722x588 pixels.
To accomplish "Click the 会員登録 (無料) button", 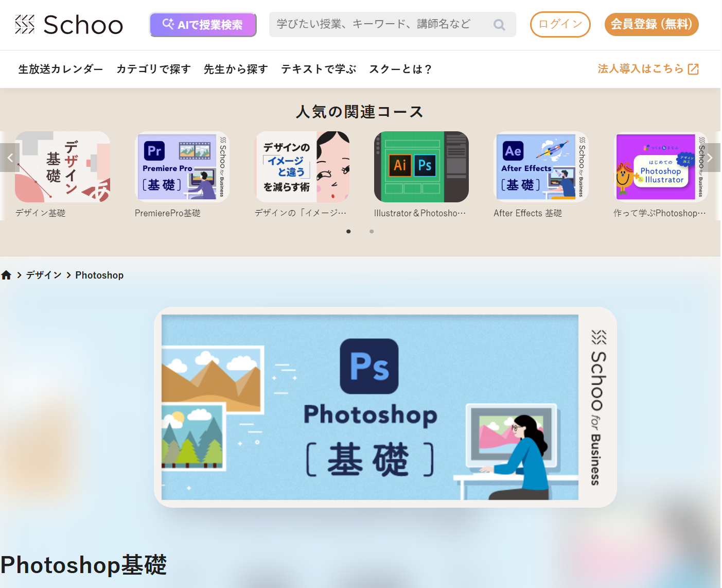I will tap(651, 24).
